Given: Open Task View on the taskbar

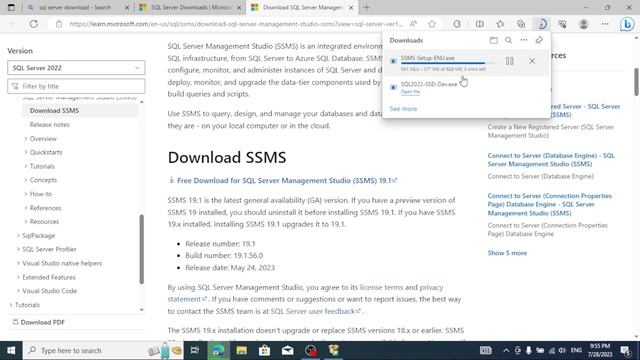Looking at the screenshot, I should pyautogui.click(x=195, y=350).
